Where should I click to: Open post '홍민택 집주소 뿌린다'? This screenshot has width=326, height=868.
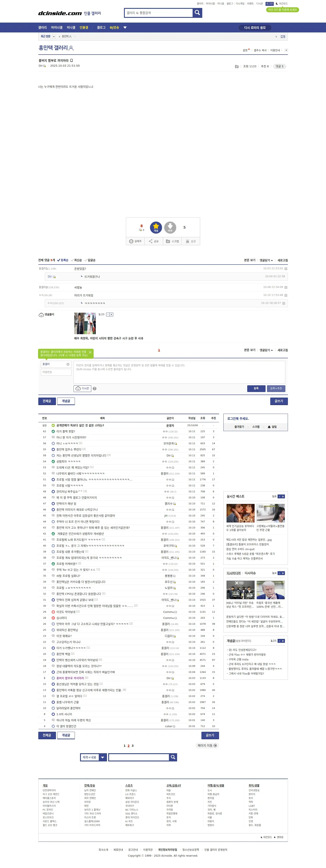pos(69,450)
